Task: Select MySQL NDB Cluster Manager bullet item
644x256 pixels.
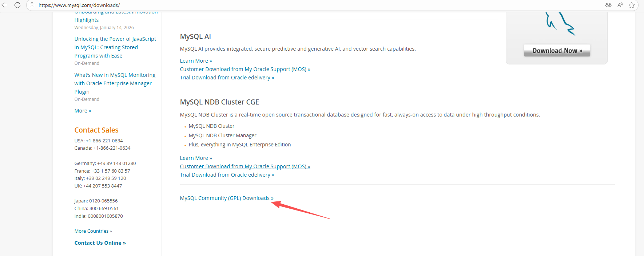Action: [x=222, y=135]
